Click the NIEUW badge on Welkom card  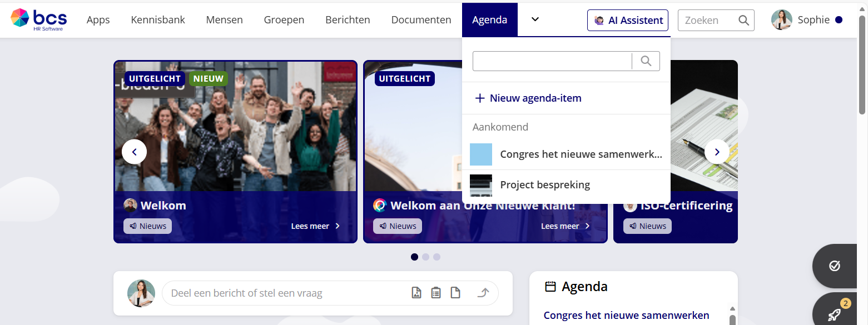pos(209,78)
